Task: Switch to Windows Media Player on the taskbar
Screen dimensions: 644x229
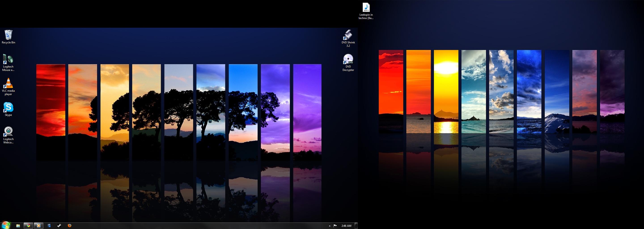Action: (x=38, y=225)
